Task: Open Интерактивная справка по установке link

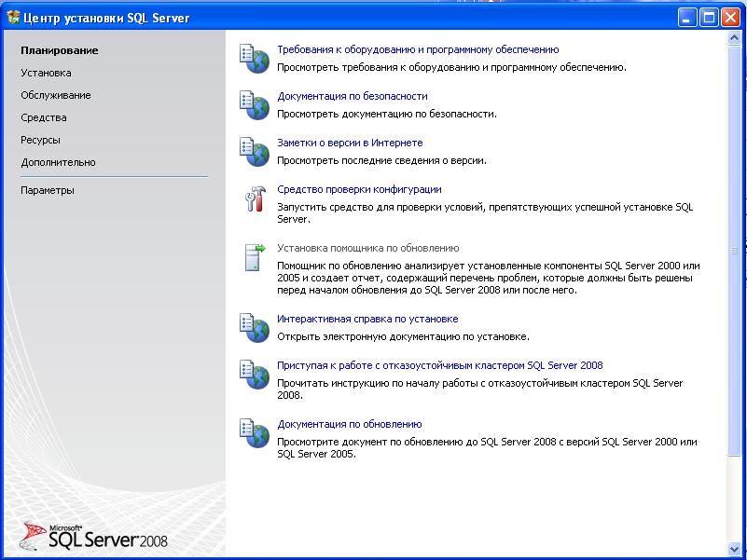Action: [367, 319]
